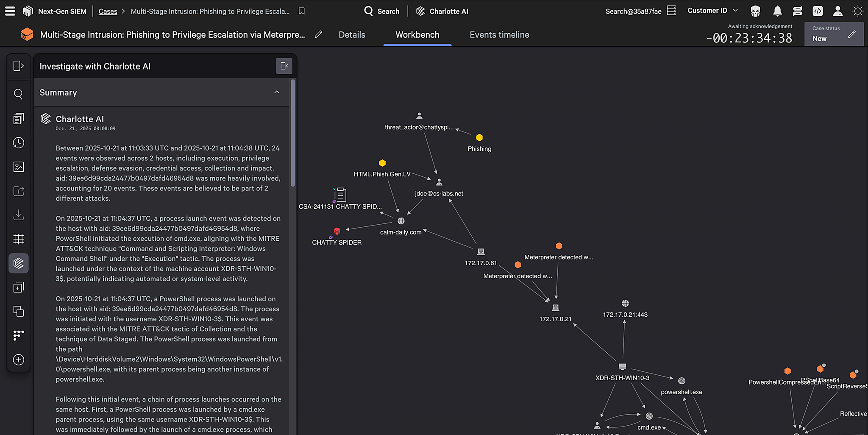The height and width of the screenshot is (435, 868).
Task: Select the grid view icon in sidebar
Action: tap(19, 239)
